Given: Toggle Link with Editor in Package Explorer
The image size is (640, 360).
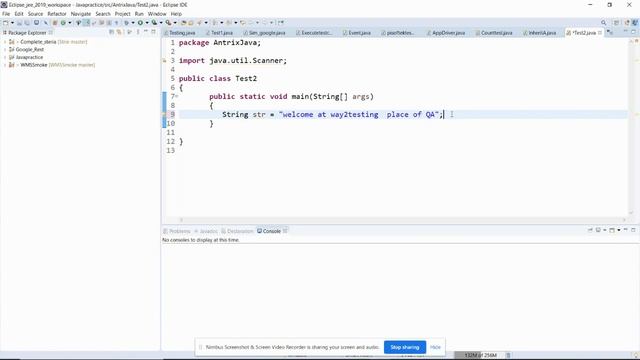Looking at the screenshot, I should (119, 32).
